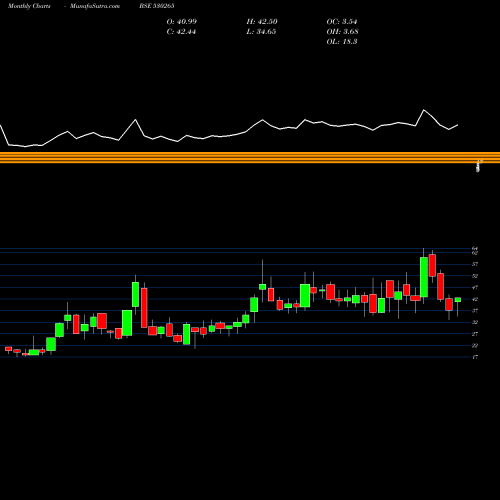Click the highest peak of the white line
The height and width of the screenshot is (500, 500).
pyautogui.click(x=424, y=110)
